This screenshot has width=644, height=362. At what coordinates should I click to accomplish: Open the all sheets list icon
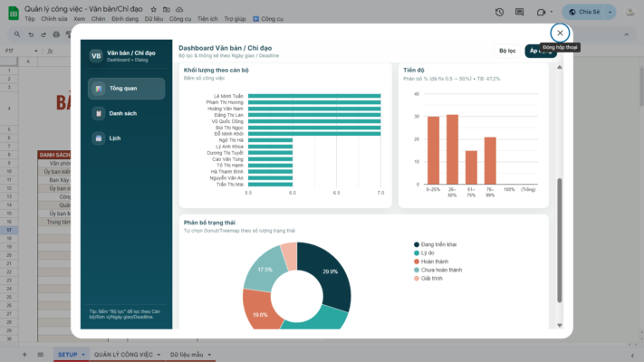click(x=42, y=354)
